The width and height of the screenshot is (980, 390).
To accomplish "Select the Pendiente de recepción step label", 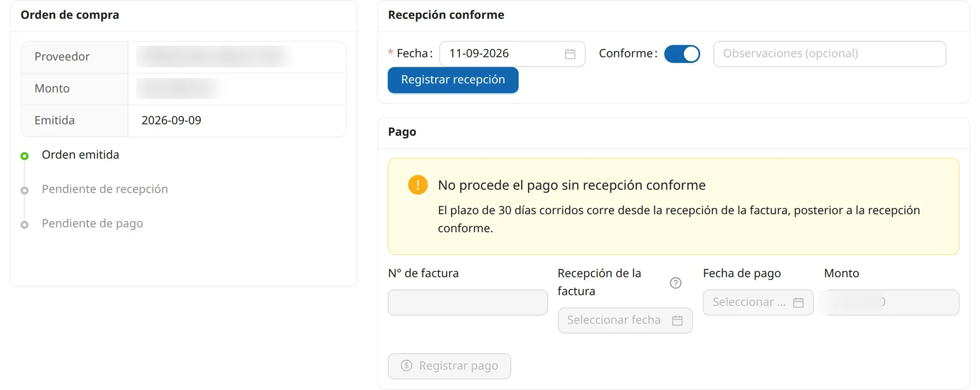I will coord(105,189).
